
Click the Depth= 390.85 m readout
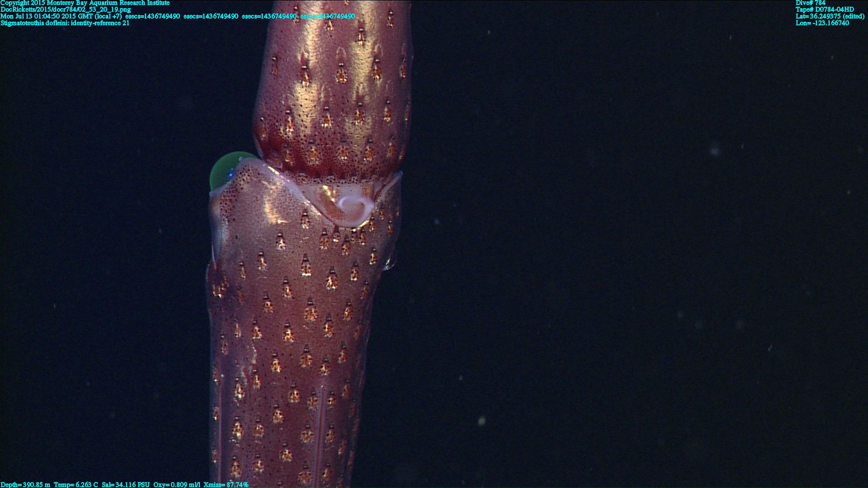25,484
